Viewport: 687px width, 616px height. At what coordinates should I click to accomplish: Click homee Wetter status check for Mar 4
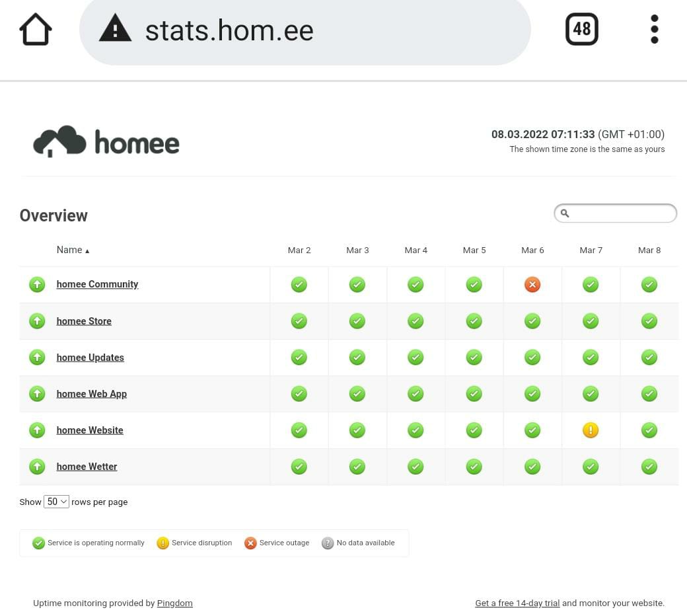coord(416,467)
